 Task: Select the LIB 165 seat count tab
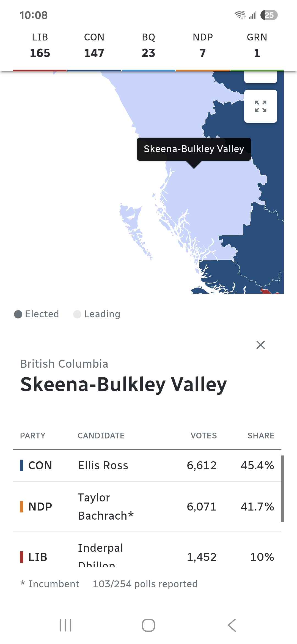[x=40, y=46]
